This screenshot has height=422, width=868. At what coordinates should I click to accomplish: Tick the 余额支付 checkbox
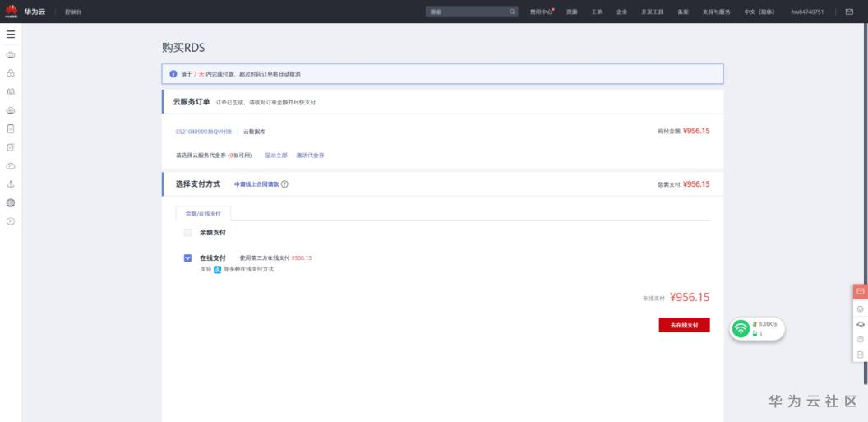[187, 233]
